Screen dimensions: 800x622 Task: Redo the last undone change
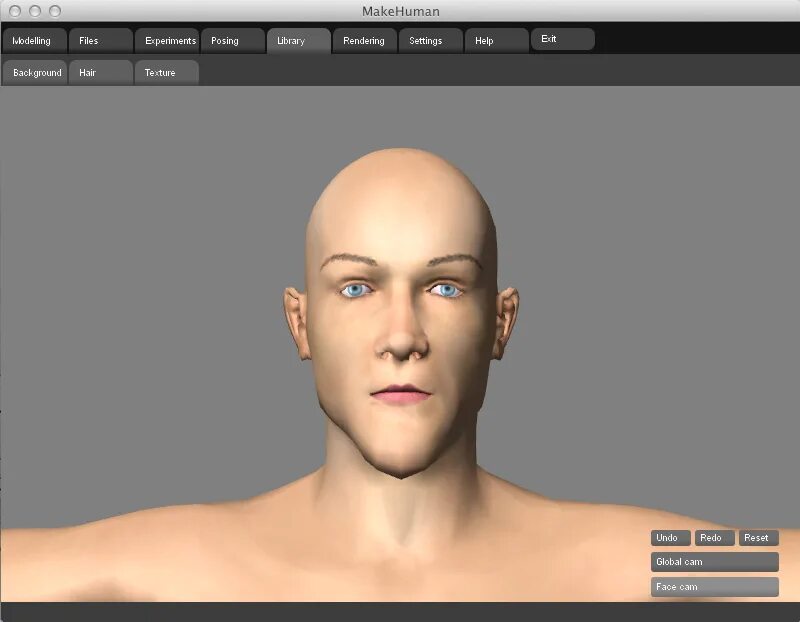click(x=713, y=538)
